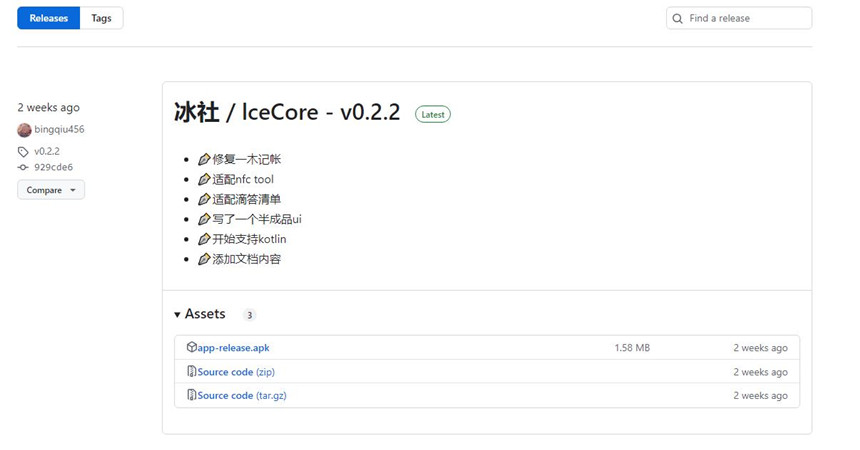Click the commit icon beside 929cde6
860x450 pixels.
tap(23, 167)
